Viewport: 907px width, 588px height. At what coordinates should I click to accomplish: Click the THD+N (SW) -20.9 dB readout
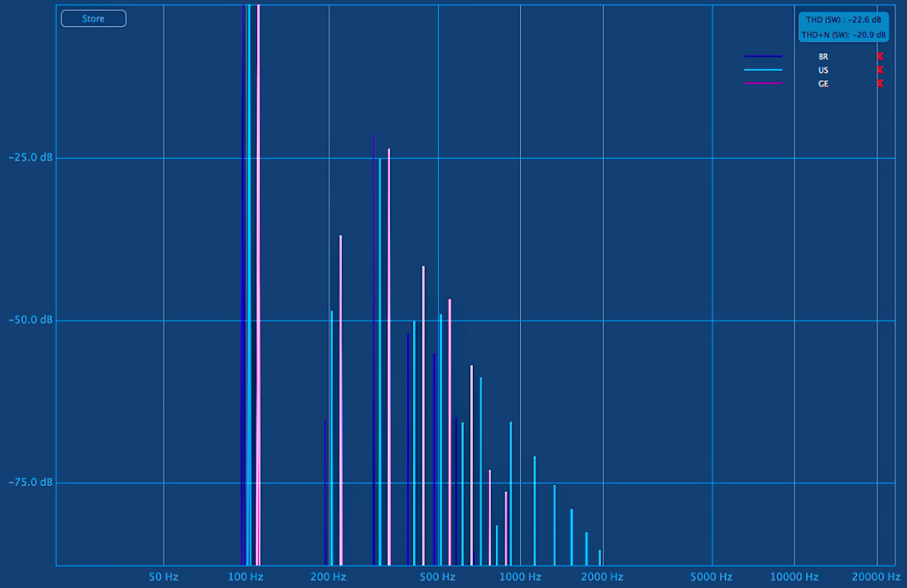tap(843, 35)
